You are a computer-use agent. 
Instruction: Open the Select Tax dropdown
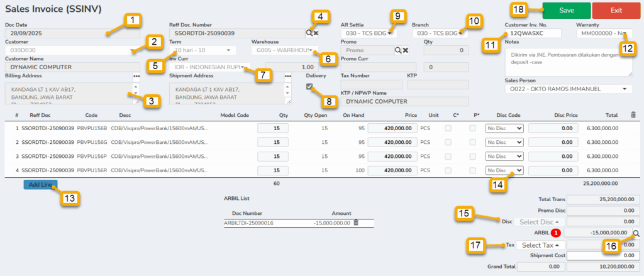[x=540, y=245]
